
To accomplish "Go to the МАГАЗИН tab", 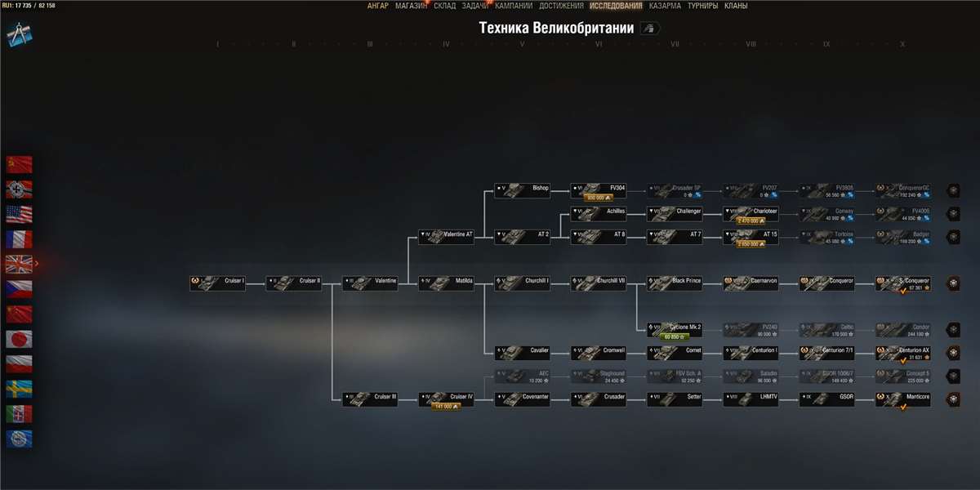I will click(x=412, y=6).
